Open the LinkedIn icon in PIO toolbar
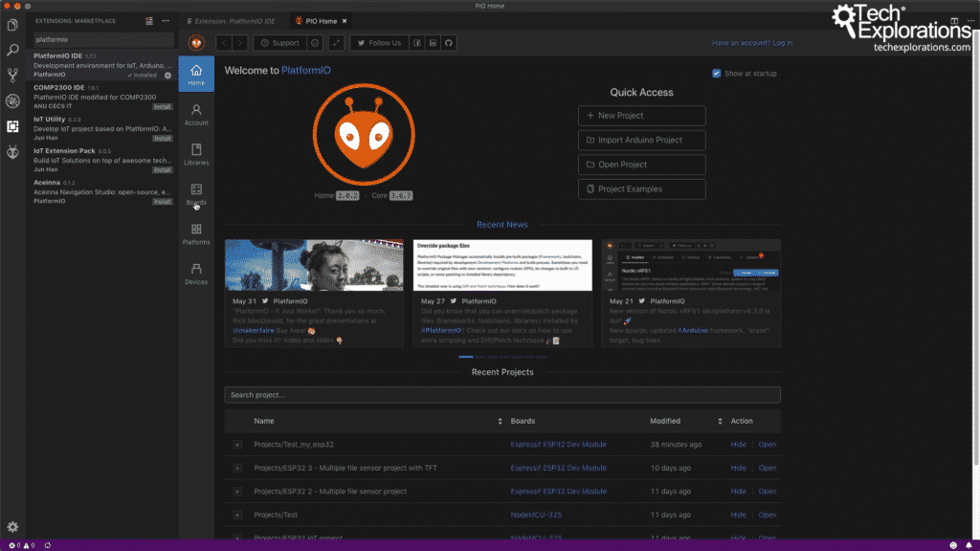 click(x=433, y=43)
